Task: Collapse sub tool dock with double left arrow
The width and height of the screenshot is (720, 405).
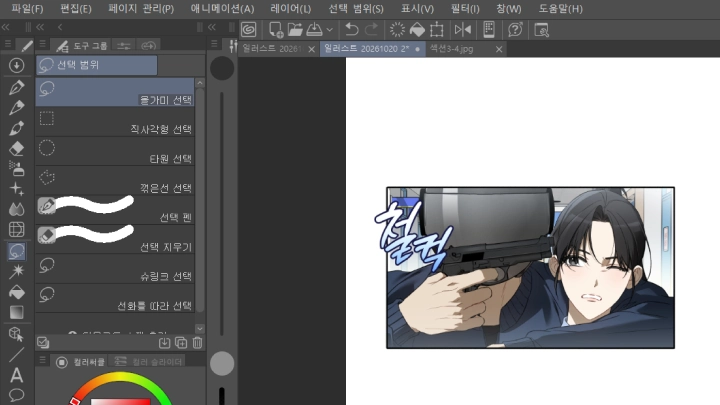Action: (x=40, y=28)
